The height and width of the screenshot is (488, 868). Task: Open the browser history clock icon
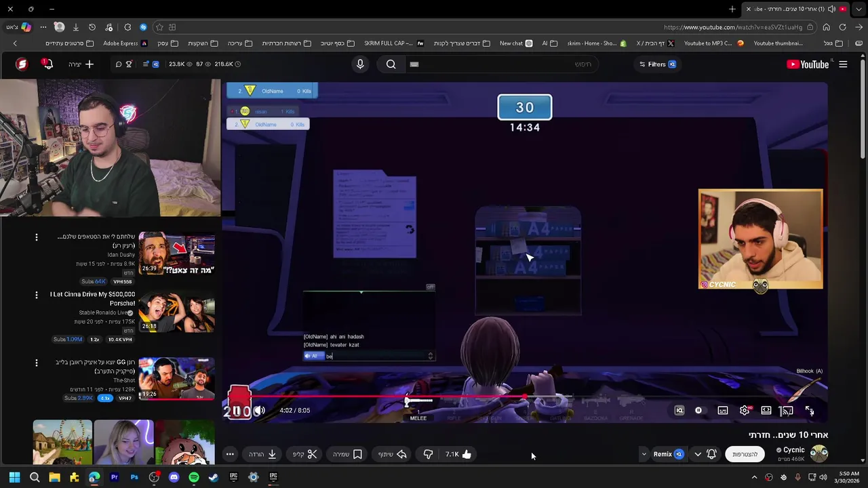coord(92,27)
